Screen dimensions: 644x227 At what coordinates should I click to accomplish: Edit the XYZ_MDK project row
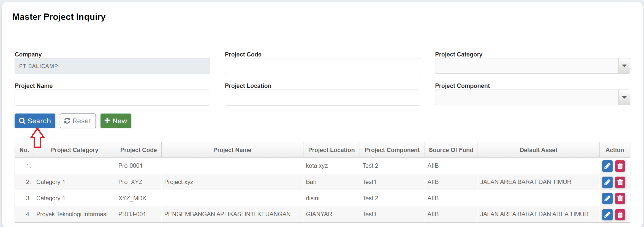(x=607, y=198)
